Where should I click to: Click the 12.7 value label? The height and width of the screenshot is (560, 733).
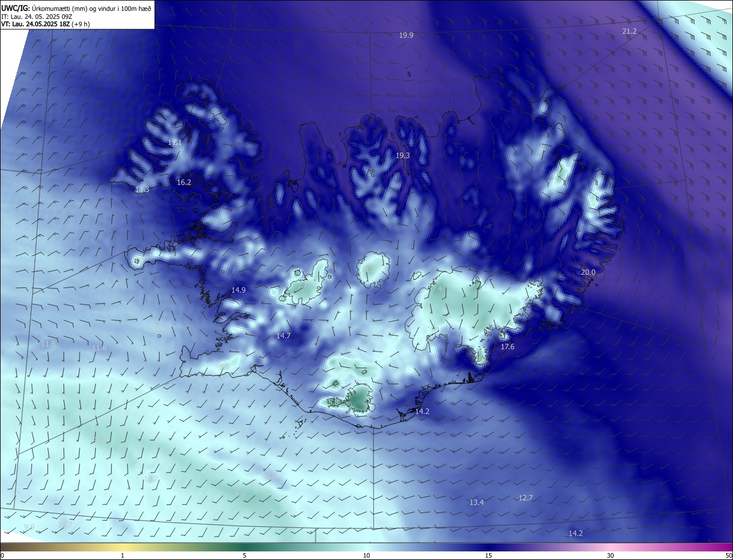pyautogui.click(x=526, y=498)
